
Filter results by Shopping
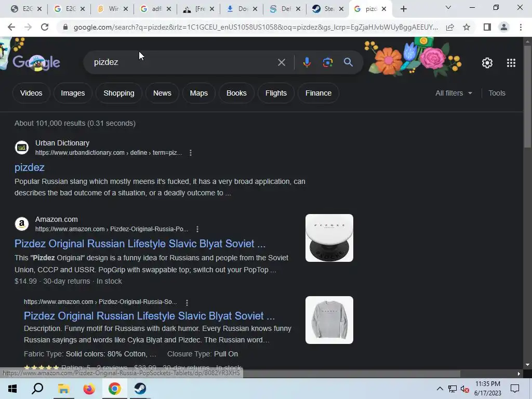[x=119, y=93]
